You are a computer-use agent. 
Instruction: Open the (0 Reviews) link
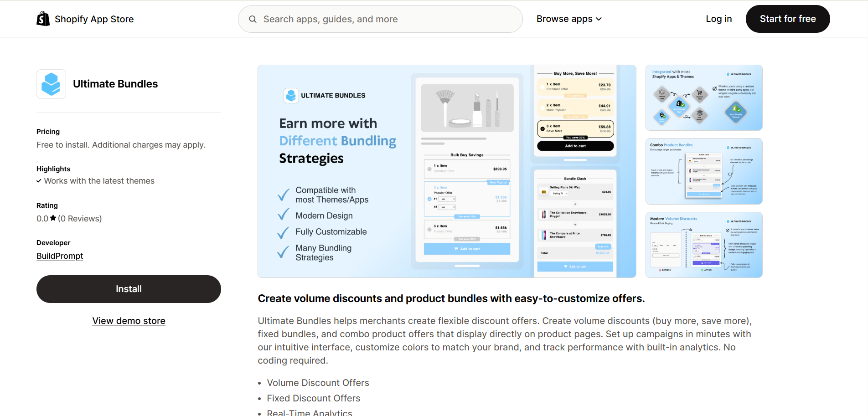pyautogui.click(x=80, y=219)
